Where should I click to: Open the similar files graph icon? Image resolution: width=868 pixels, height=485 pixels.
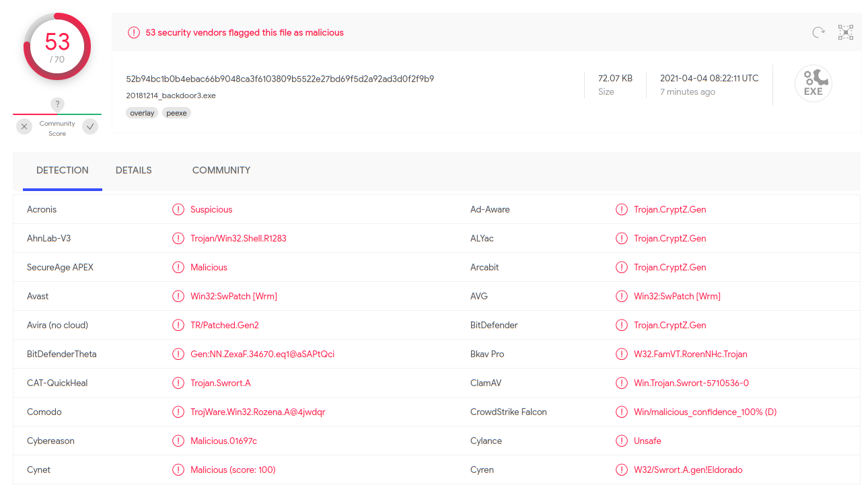[846, 32]
